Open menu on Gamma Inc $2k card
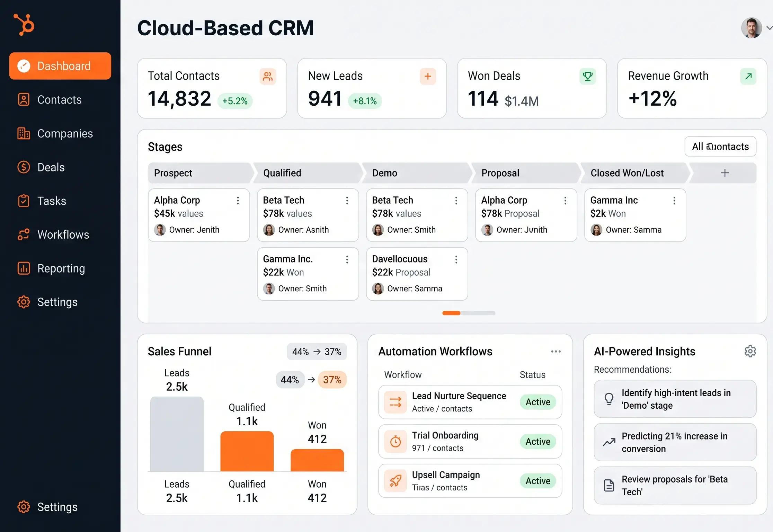 pos(674,201)
